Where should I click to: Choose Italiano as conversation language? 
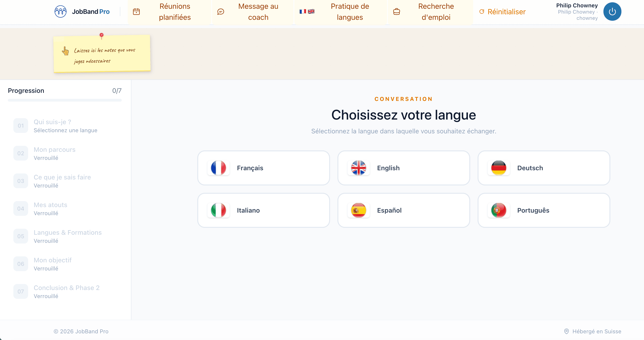point(263,210)
